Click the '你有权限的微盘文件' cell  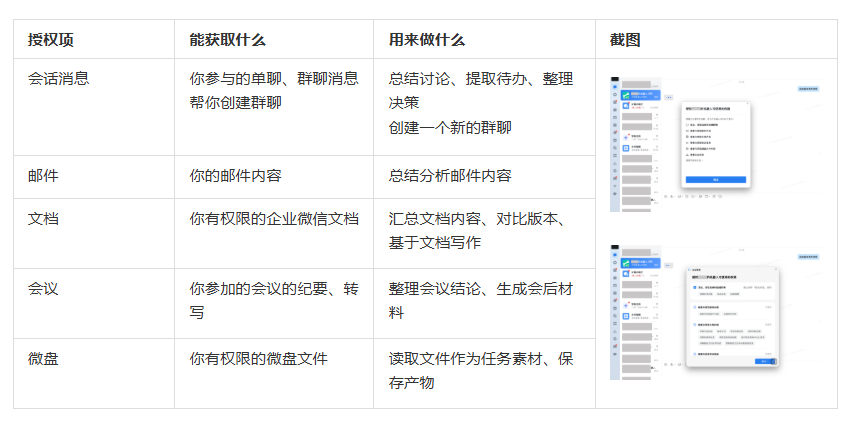click(274, 373)
